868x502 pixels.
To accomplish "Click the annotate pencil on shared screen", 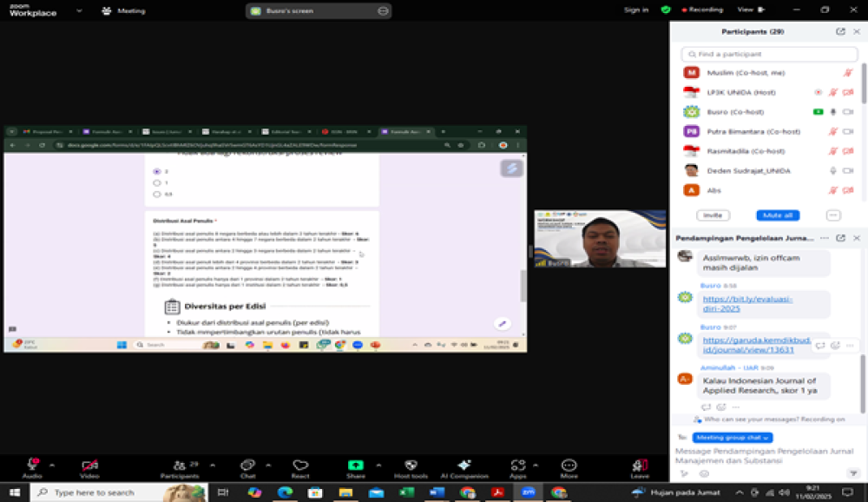I will (x=502, y=324).
